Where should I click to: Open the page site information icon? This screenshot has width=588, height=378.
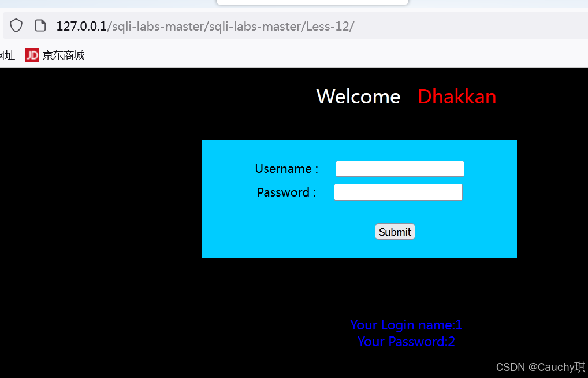click(x=40, y=26)
